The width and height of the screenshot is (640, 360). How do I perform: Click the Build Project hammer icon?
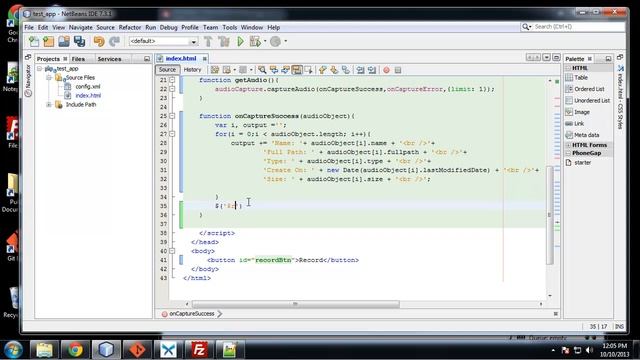click(208, 41)
